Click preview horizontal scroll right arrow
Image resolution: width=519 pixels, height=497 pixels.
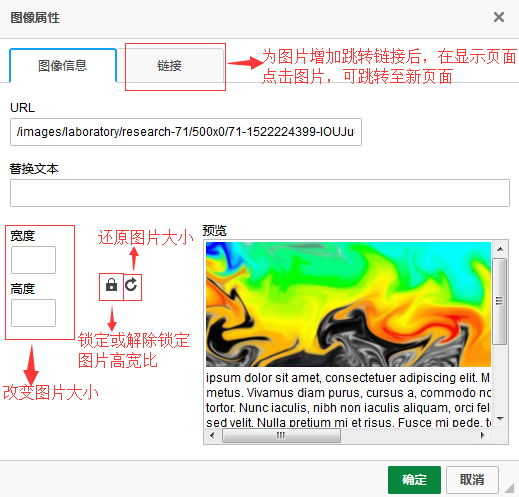tap(482, 435)
